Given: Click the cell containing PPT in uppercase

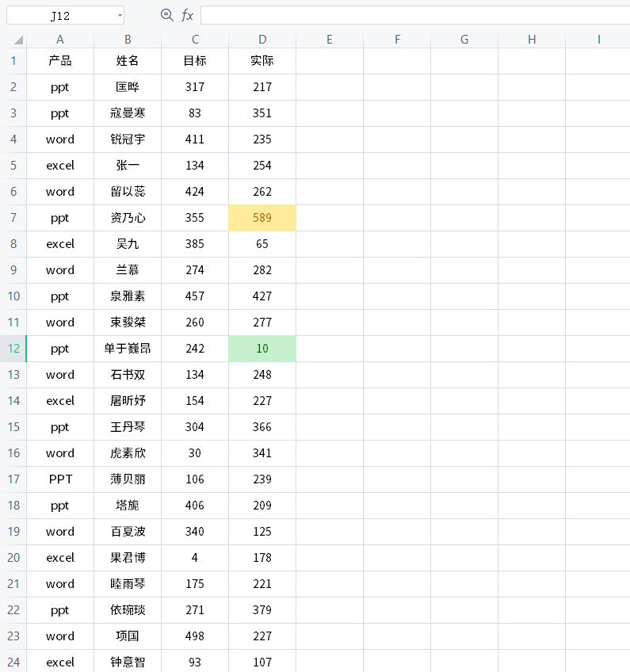Looking at the screenshot, I should coord(60,479).
